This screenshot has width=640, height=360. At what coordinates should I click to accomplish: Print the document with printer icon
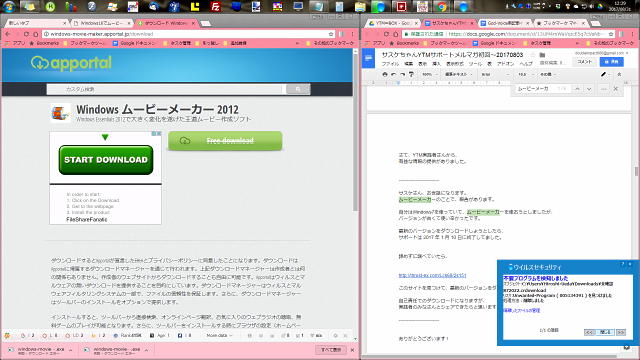(x=384, y=74)
